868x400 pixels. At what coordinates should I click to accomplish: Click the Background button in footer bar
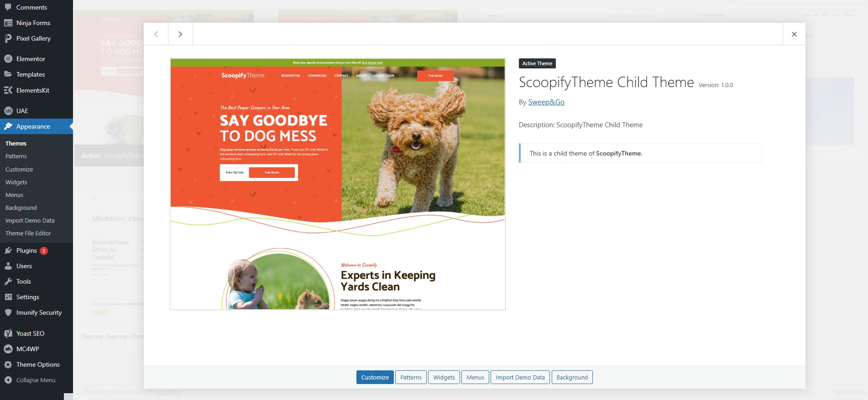(572, 377)
